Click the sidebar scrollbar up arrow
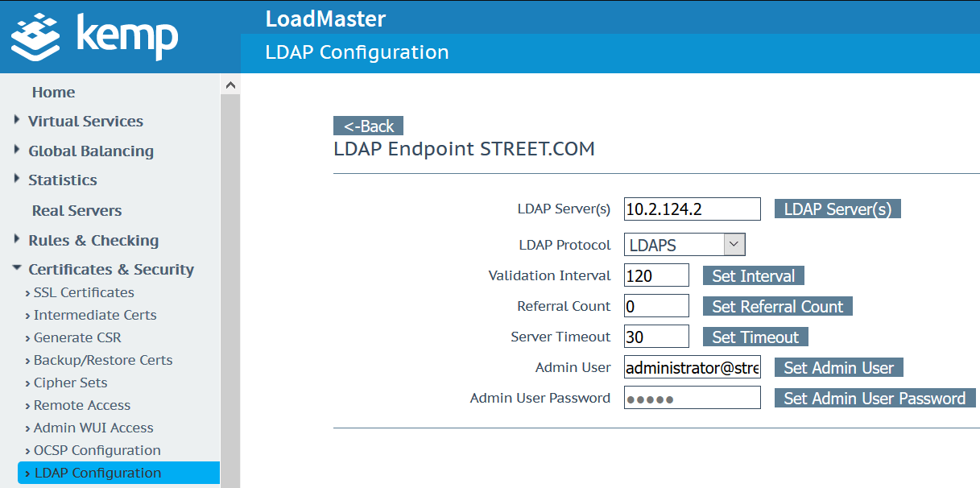This screenshot has width=980, height=488. pos(230,83)
